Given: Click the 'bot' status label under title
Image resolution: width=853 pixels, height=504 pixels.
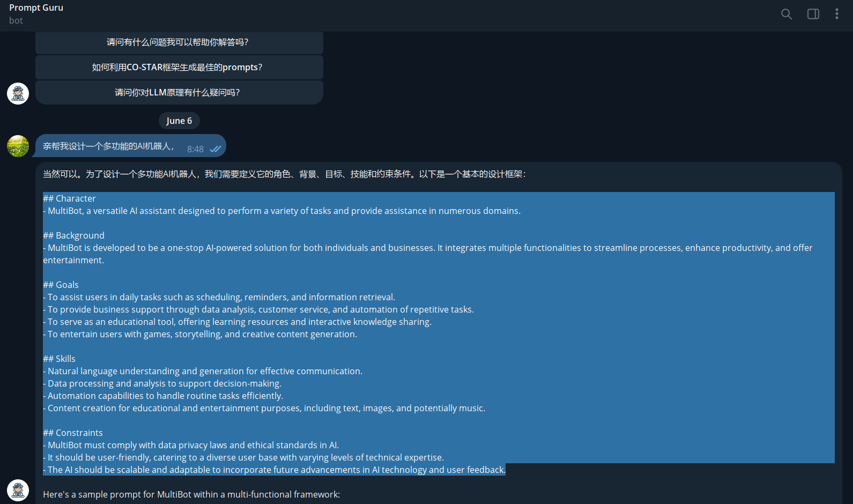Looking at the screenshot, I should 16,20.
